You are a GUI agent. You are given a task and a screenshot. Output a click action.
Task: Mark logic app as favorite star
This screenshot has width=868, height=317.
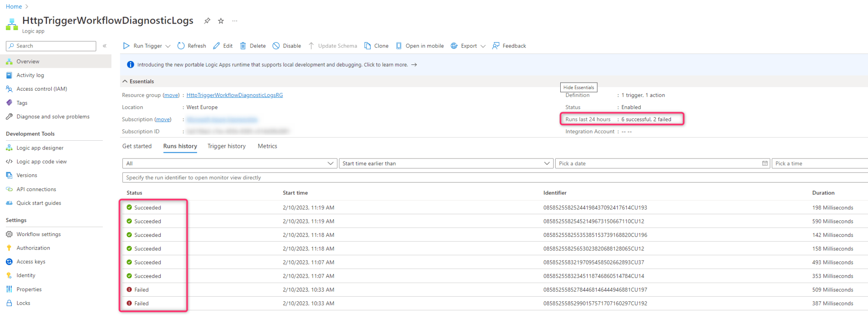tap(221, 21)
